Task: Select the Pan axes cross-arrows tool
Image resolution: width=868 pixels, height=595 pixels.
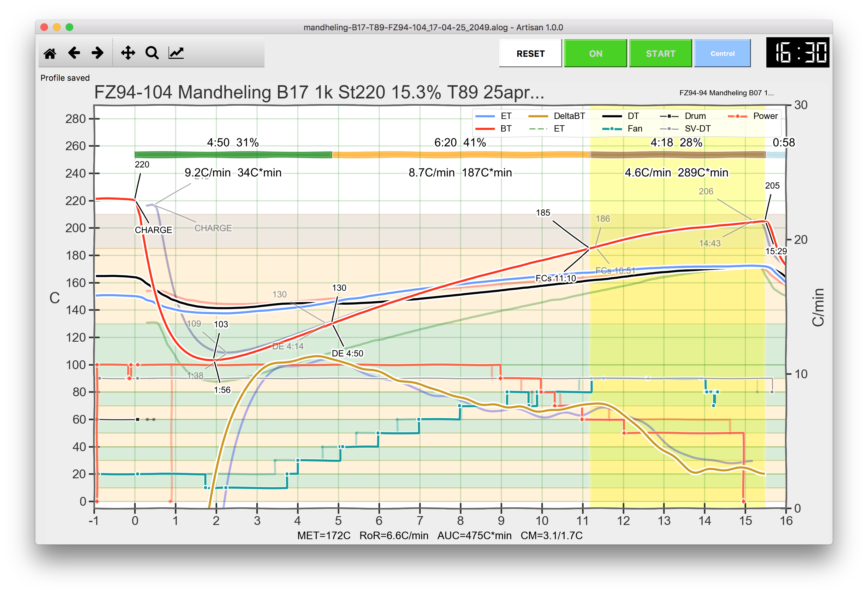Action: point(128,53)
